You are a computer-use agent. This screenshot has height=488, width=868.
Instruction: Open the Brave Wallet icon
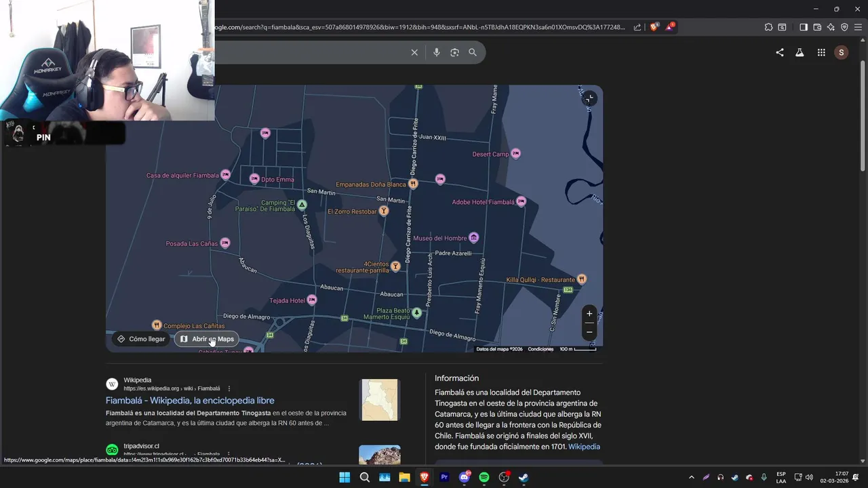817,27
